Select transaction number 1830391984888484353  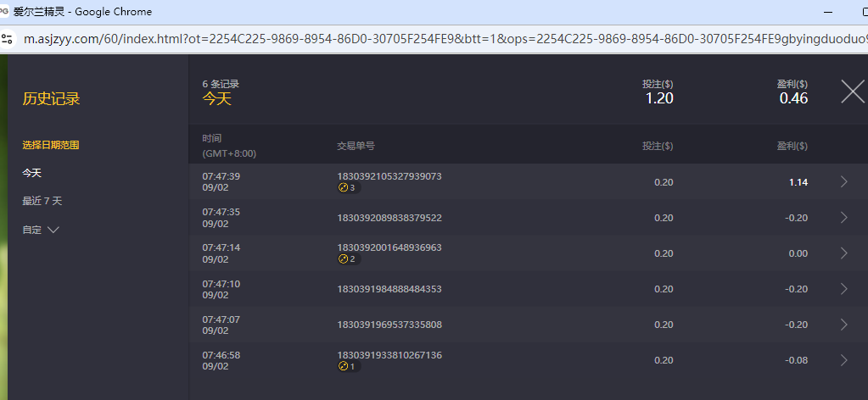tap(389, 289)
